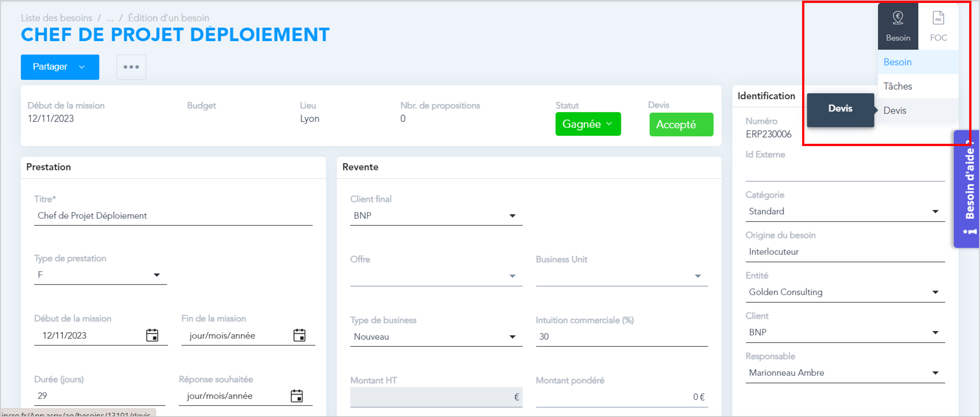Click the Partager button

point(60,67)
